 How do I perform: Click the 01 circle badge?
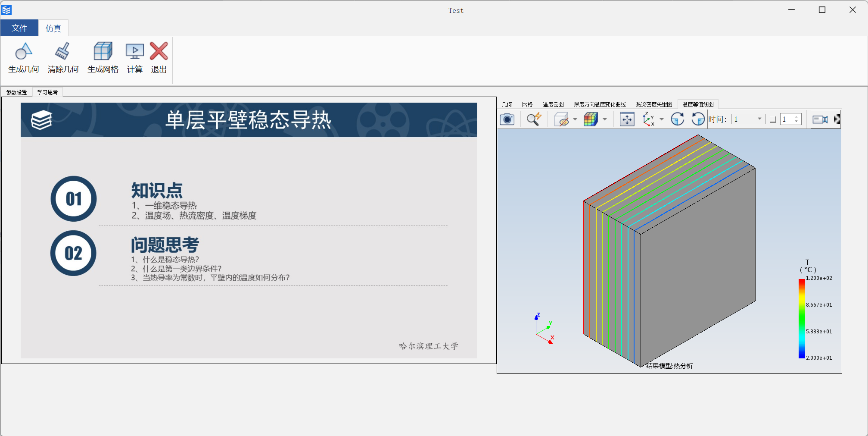[74, 199]
